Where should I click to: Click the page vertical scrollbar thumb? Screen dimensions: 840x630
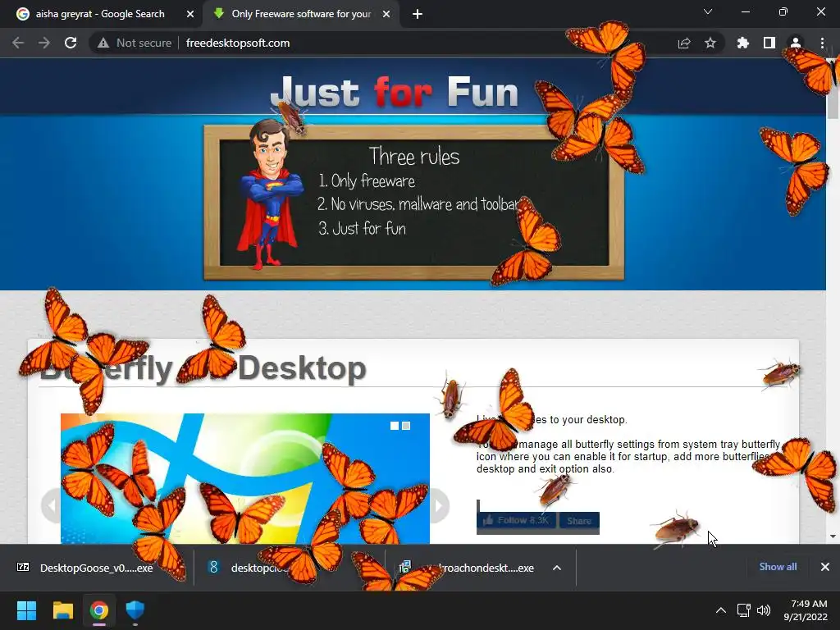click(833, 89)
